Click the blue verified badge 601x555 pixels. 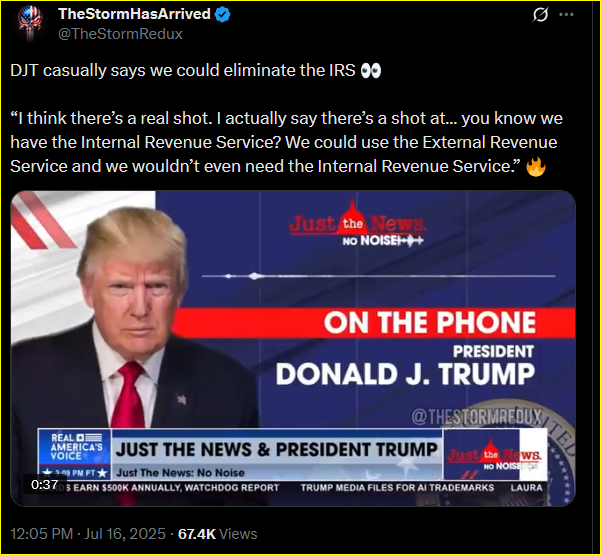(x=223, y=15)
